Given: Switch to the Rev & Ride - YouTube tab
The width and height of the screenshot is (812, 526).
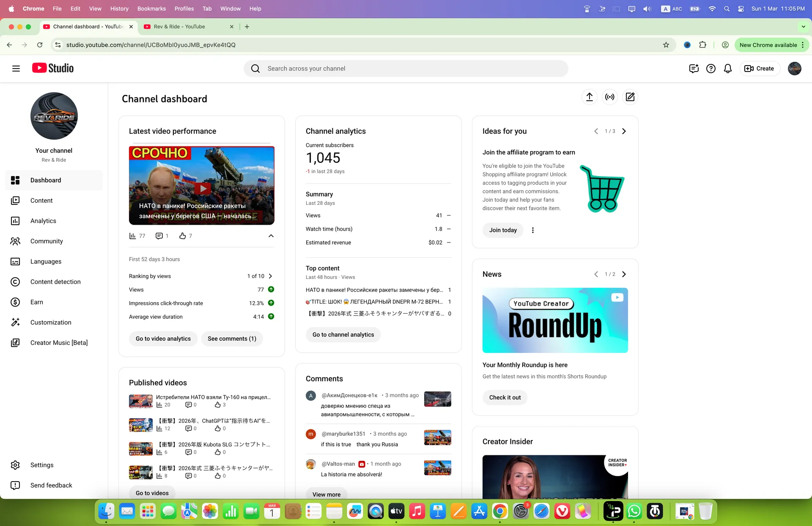Looking at the screenshot, I should tap(188, 27).
